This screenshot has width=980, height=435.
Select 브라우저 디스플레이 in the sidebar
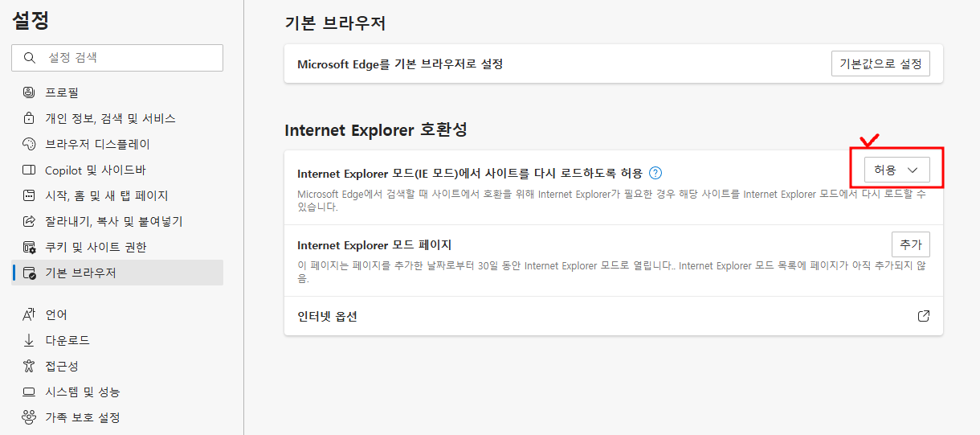pyautogui.click(x=118, y=144)
